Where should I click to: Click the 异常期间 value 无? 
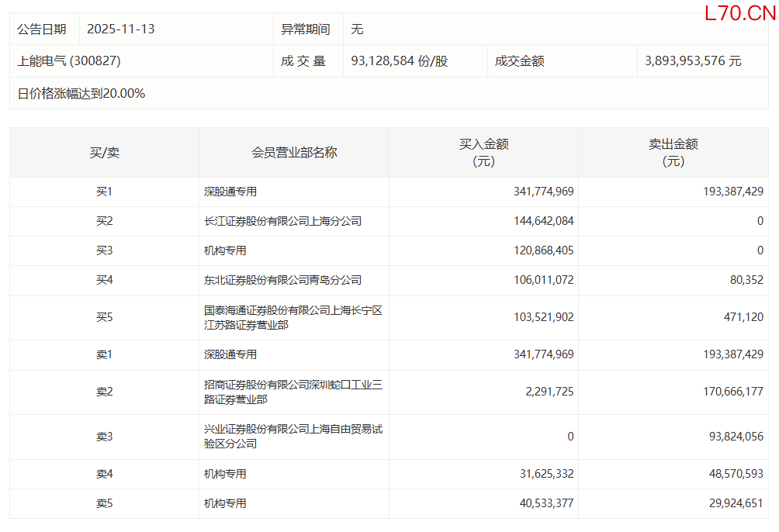[357, 29]
